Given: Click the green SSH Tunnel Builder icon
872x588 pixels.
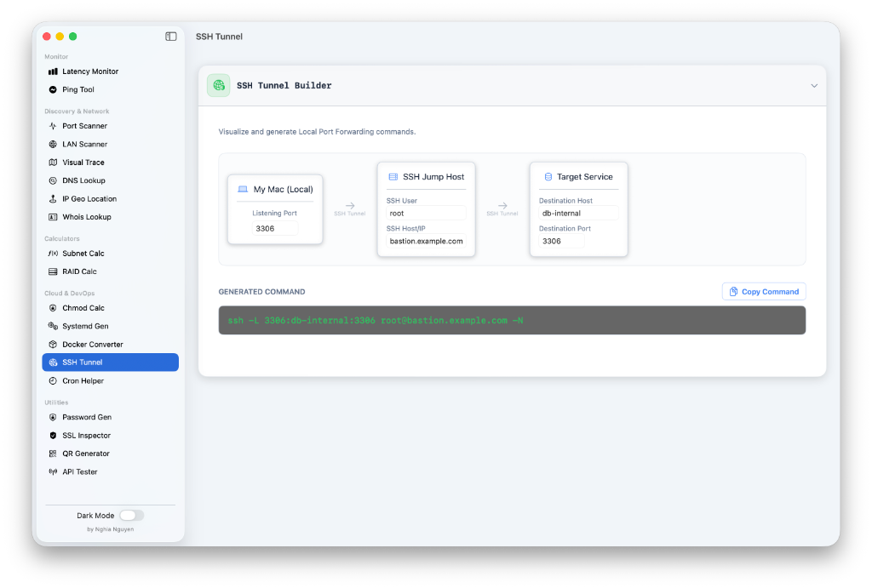Looking at the screenshot, I should 219,85.
